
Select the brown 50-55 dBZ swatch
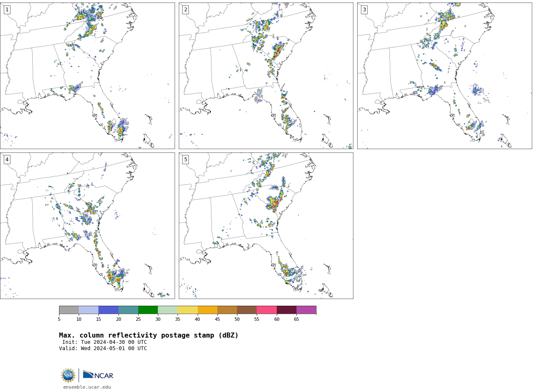[247, 310]
